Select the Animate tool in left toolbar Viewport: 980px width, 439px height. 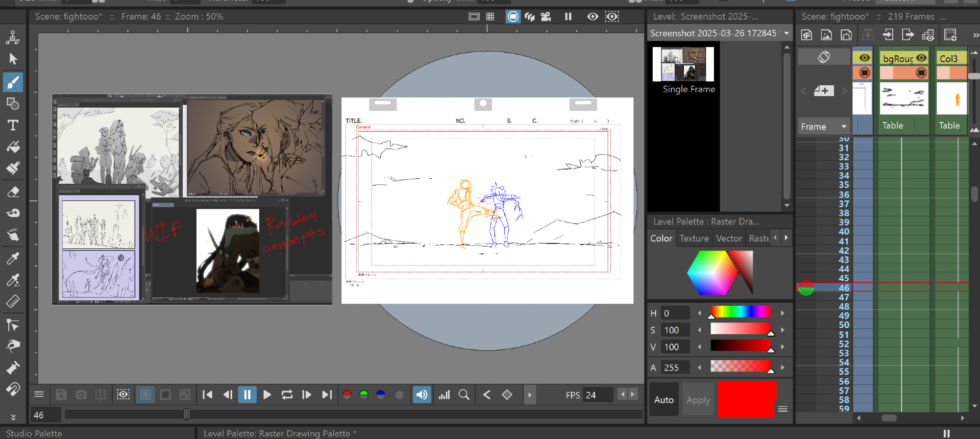tap(13, 38)
